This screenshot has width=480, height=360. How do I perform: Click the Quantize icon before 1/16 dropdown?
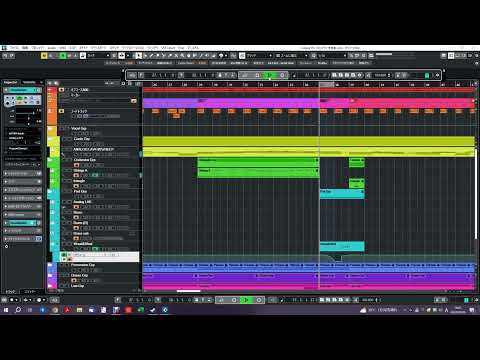point(314,56)
